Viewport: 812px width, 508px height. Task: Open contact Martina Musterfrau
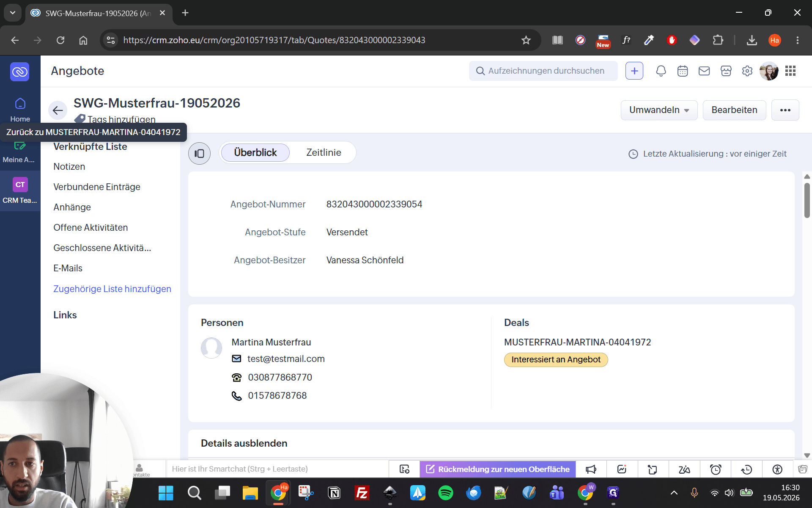tap(271, 342)
